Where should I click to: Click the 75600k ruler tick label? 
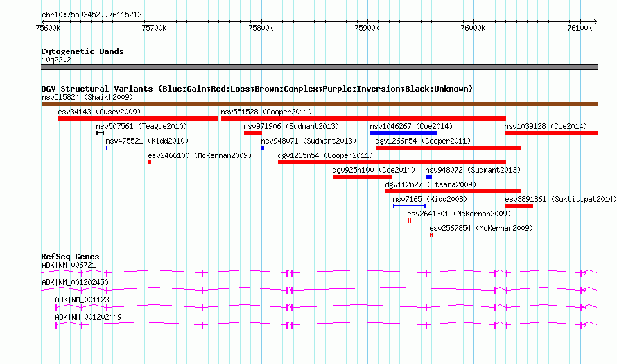(48, 28)
